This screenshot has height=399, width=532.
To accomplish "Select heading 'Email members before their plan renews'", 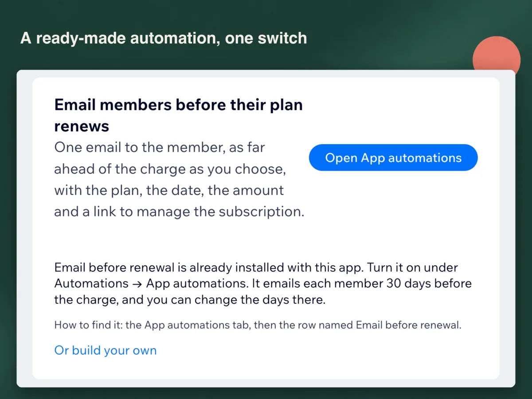I will [179, 116].
